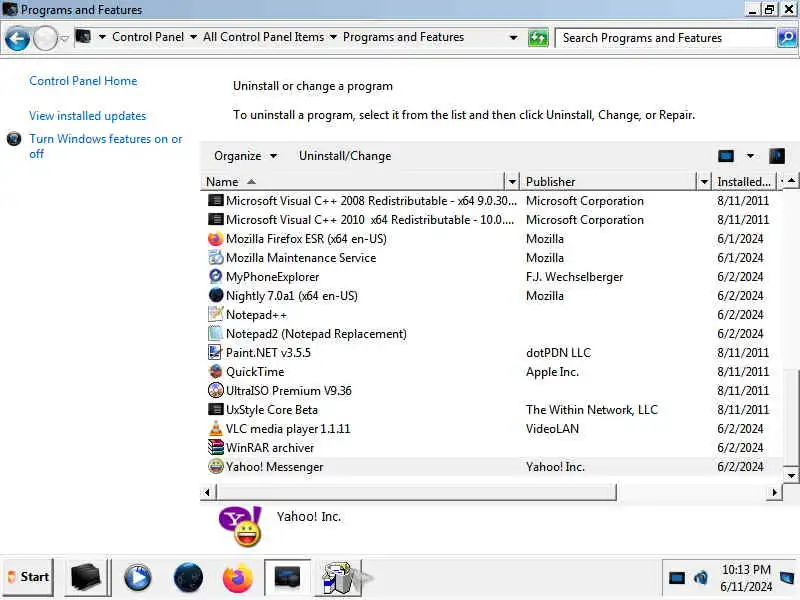Click the All Control Panel Items breadcrumb
The image size is (800, 600).
pos(263,37)
